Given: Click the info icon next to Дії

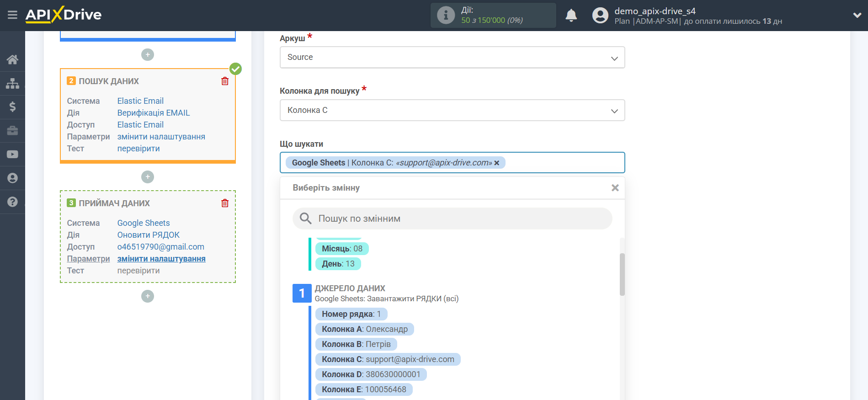Looking at the screenshot, I should (446, 15).
